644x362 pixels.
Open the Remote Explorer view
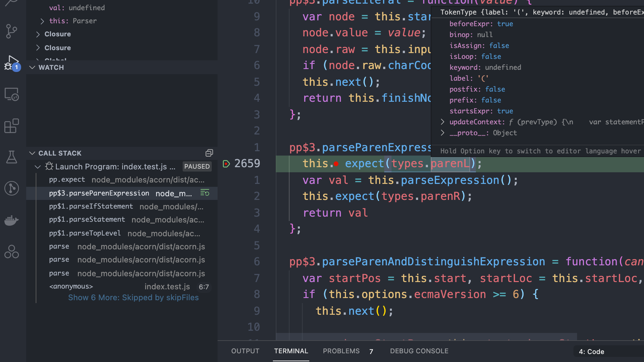click(12, 94)
